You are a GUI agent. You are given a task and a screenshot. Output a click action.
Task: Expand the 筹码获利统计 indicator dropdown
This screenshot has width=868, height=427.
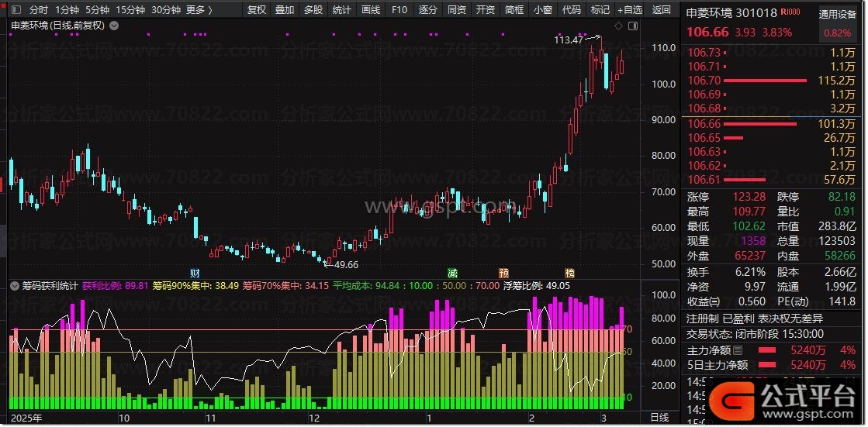15,286
